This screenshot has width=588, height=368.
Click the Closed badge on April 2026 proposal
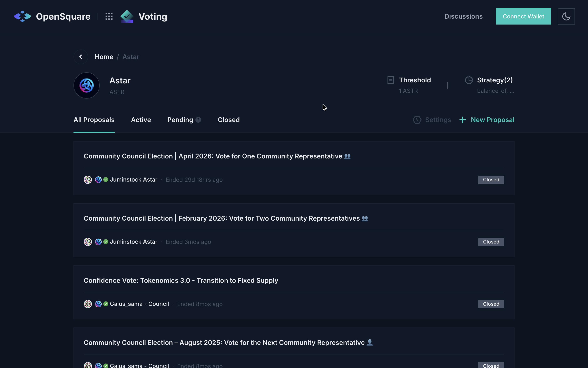point(491,180)
